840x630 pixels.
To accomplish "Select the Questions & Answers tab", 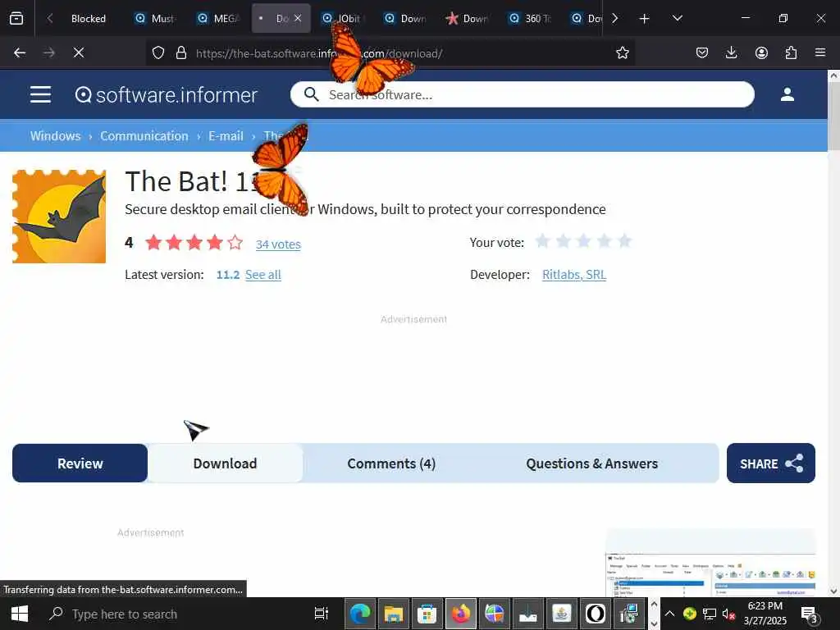I will coord(592,463).
